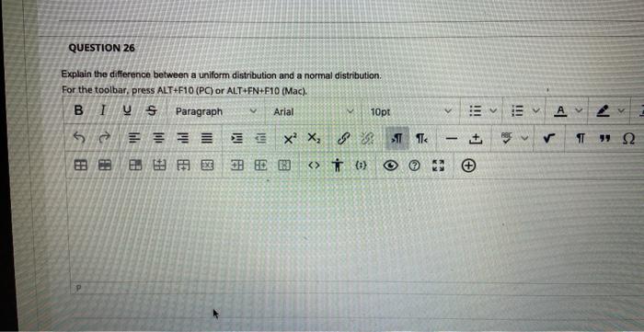
Task: Toggle left-to-right text direction
Action: (x=397, y=139)
